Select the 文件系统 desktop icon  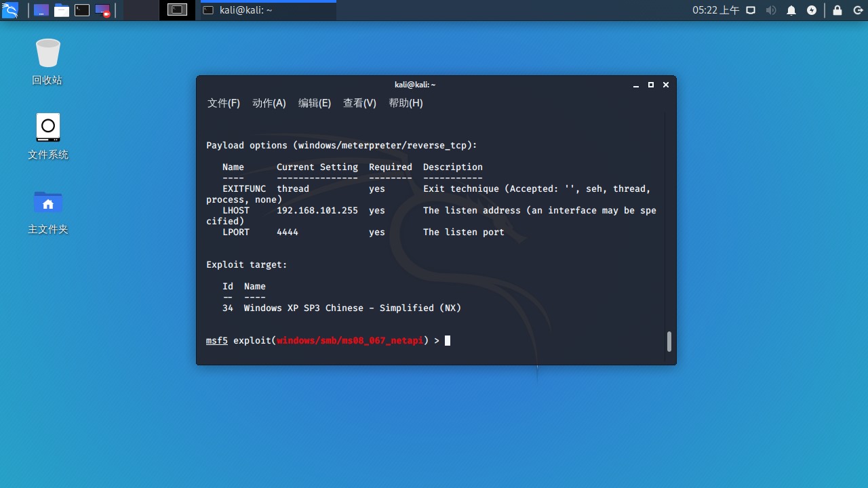(47, 136)
